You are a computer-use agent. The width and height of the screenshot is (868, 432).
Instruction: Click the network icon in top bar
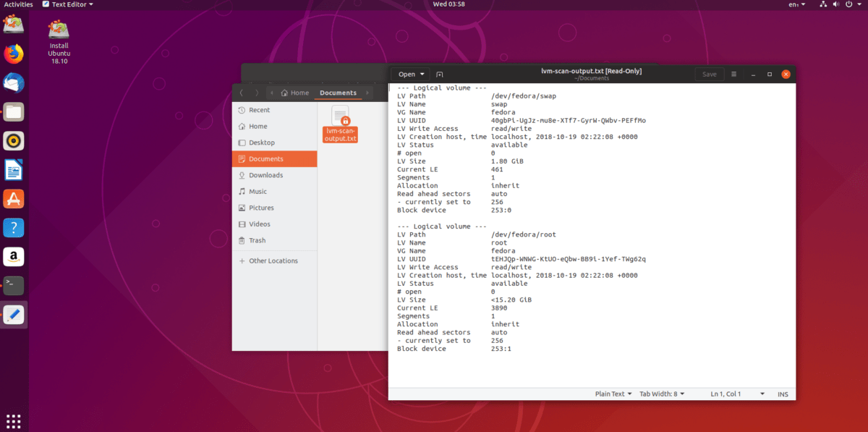[x=823, y=4]
